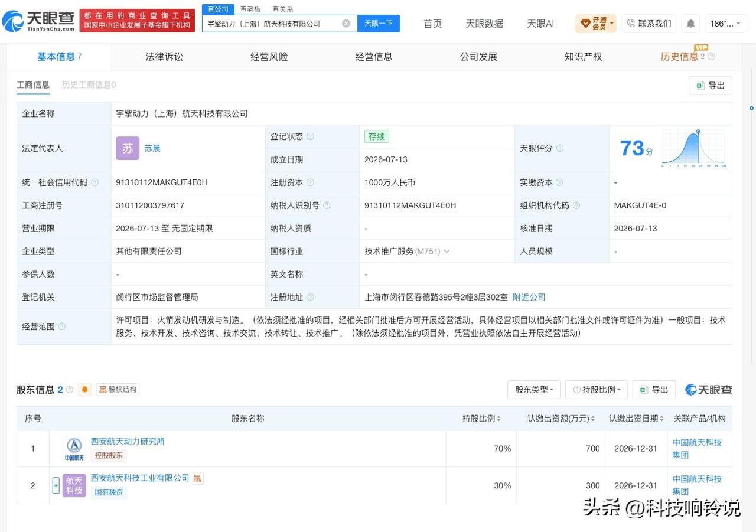Click 联系我们 button
The width and height of the screenshot is (756, 532).
click(x=649, y=24)
